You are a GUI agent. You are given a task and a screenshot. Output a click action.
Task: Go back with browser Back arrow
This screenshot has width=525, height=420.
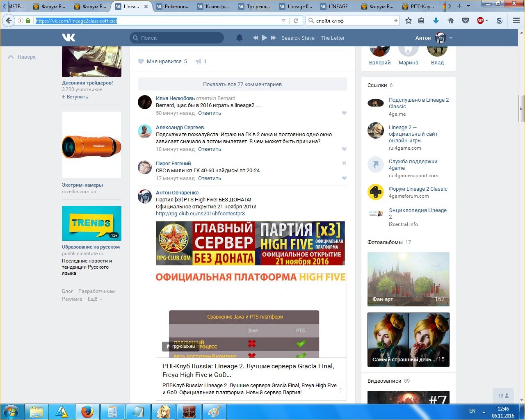9,21
